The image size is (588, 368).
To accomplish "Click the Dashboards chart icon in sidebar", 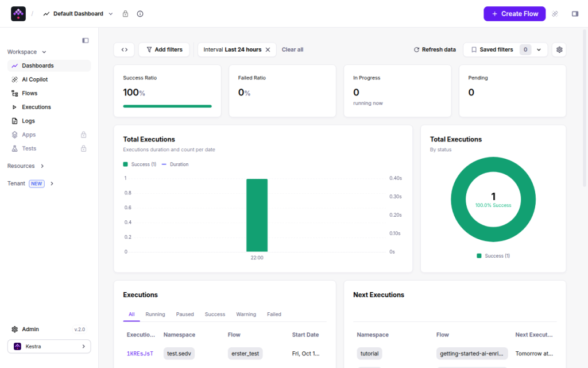I will pyautogui.click(x=14, y=66).
